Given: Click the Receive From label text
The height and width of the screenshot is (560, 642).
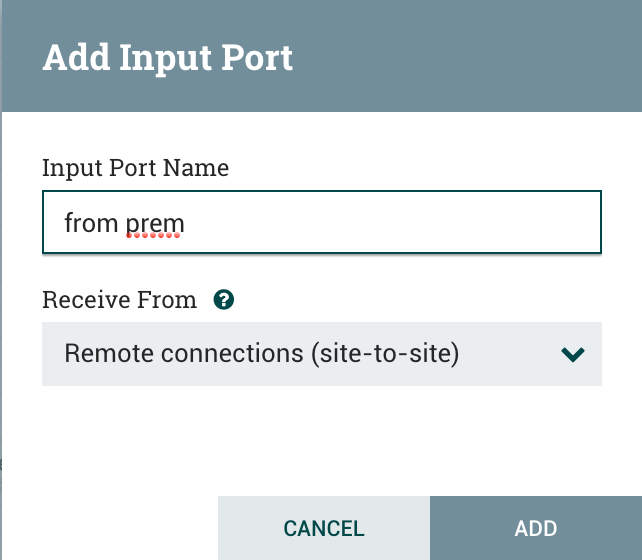Looking at the screenshot, I should point(119,300).
